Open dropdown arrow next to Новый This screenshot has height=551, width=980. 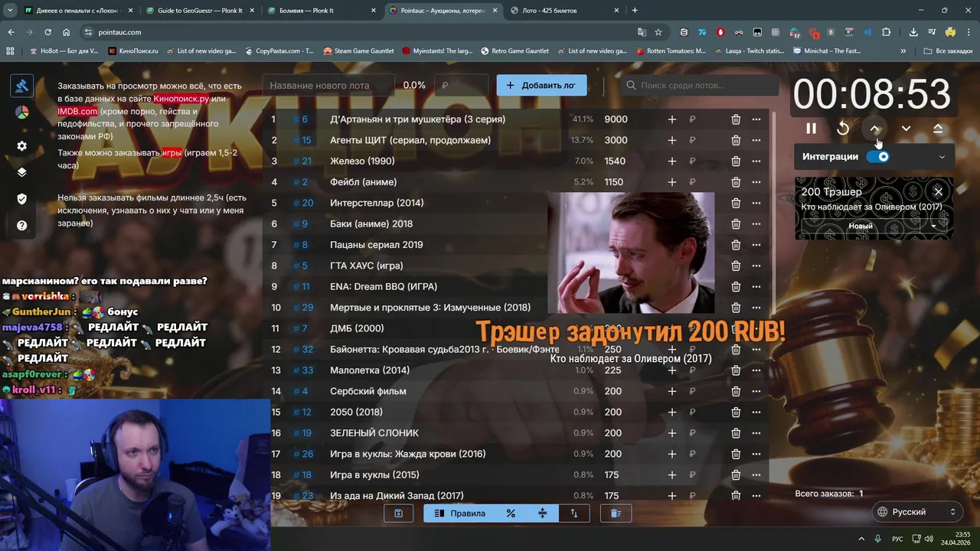(x=933, y=227)
